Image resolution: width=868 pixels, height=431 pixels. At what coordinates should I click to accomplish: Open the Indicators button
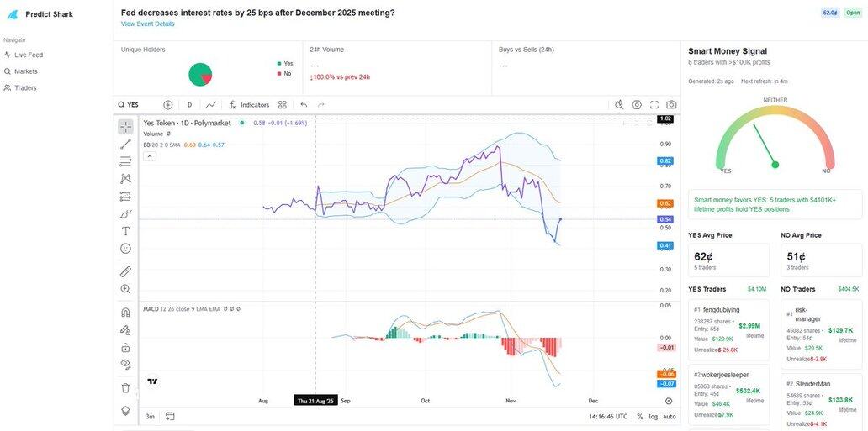249,105
